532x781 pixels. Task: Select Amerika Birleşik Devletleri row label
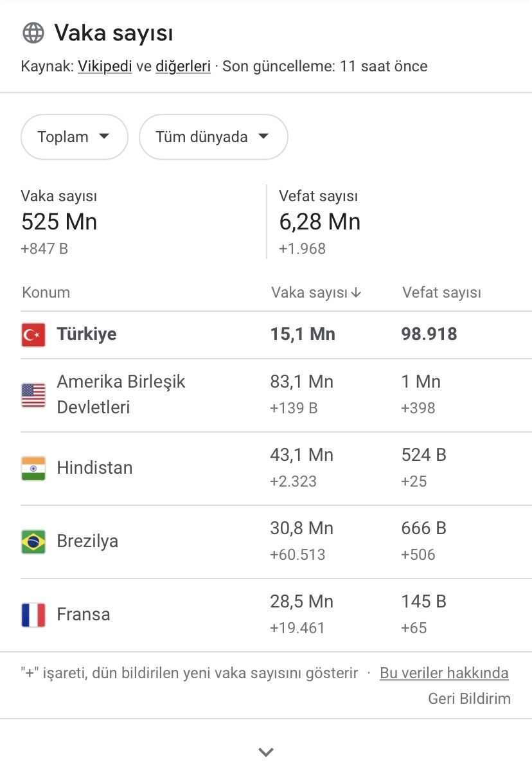(x=121, y=394)
